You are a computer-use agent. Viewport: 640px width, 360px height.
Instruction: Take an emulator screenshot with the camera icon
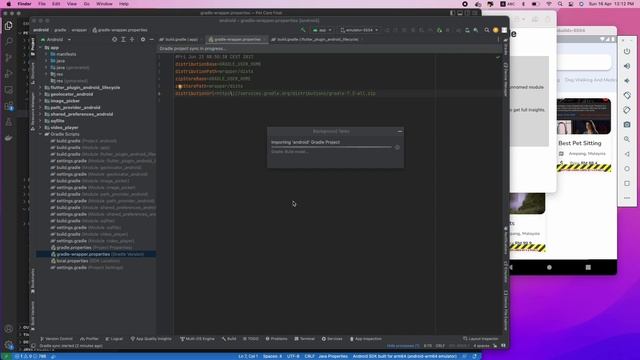pyautogui.click(x=627, y=124)
